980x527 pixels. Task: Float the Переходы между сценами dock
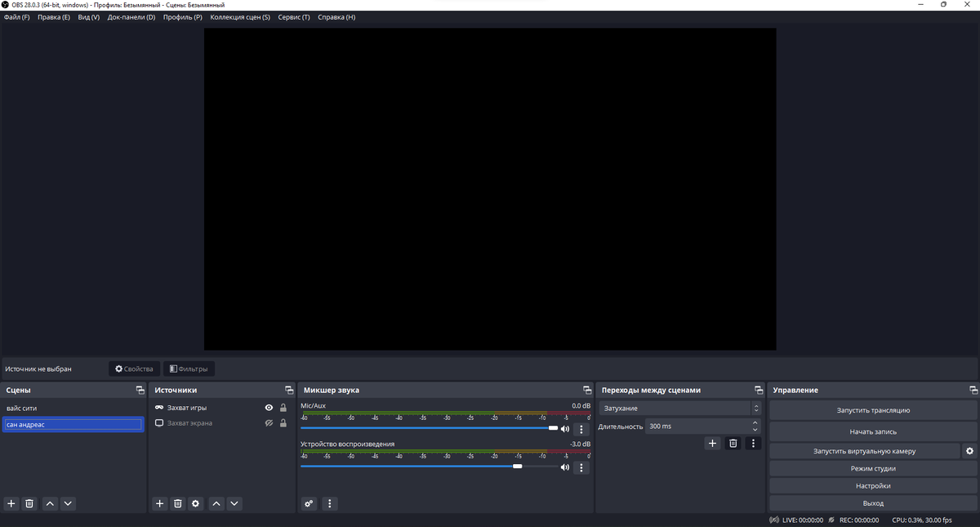(x=759, y=391)
